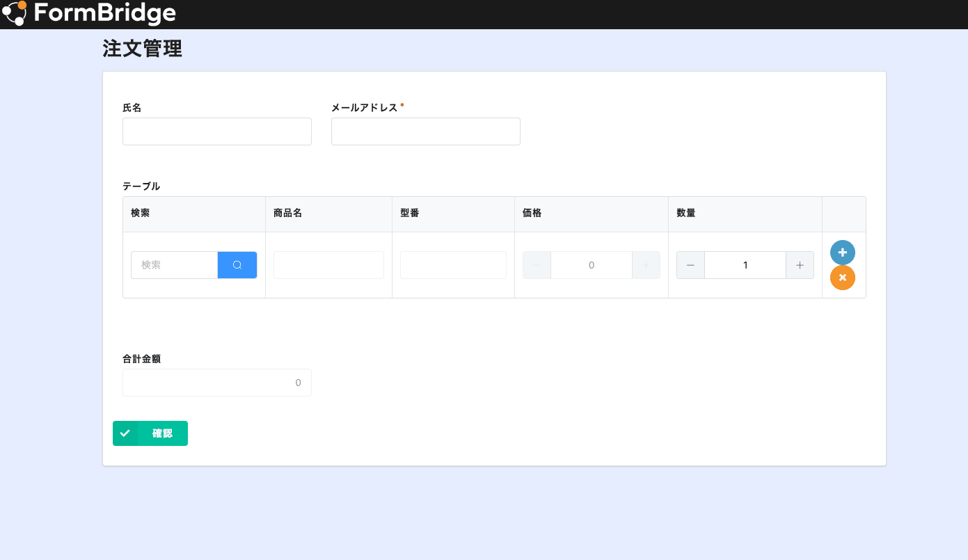The image size is (968, 560).
Task: Add a table row with blue plus
Action: pyautogui.click(x=842, y=253)
